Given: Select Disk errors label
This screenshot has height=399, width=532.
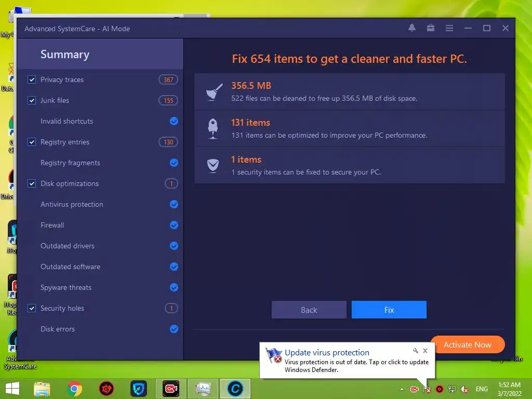Looking at the screenshot, I should pyautogui.click(x=57, y=329).
